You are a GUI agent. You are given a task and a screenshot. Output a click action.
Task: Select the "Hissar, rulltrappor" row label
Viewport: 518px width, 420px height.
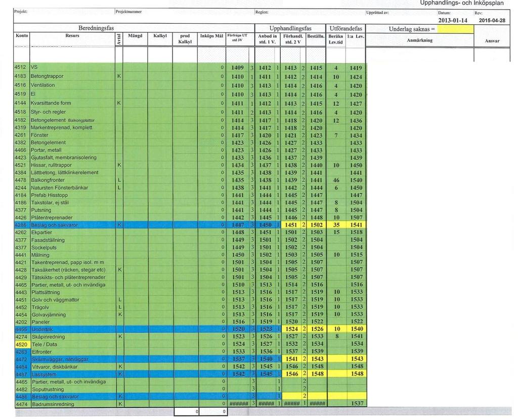[52, 165]
